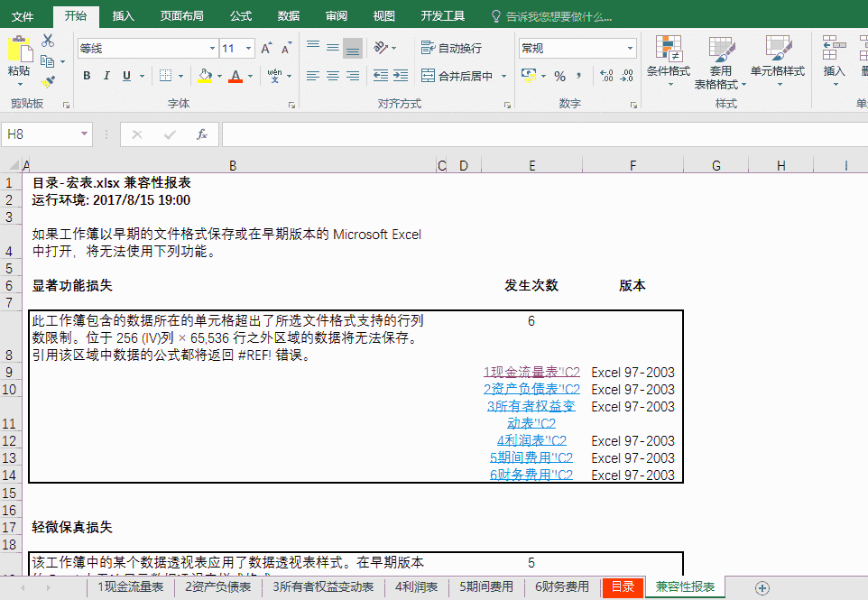This screenshot has width=868, height=600.
Task: Click the insert function fx icon
Action: click(202, 134)
